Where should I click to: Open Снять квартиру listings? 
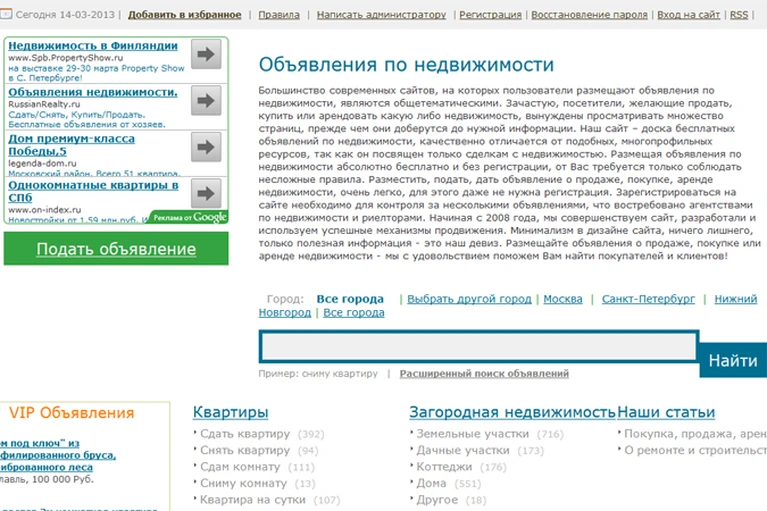pyautogui.click(x=245, y=450)
